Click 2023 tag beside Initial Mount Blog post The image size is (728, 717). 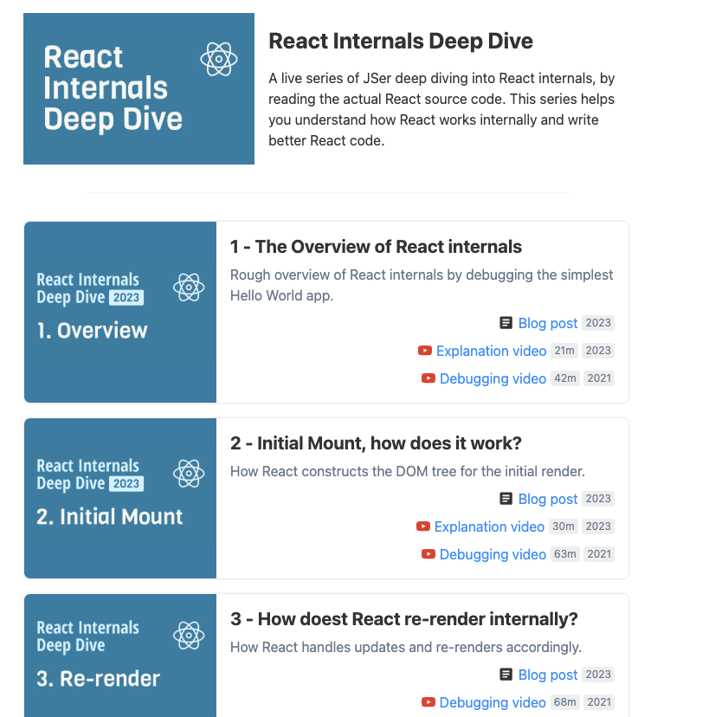598,499
